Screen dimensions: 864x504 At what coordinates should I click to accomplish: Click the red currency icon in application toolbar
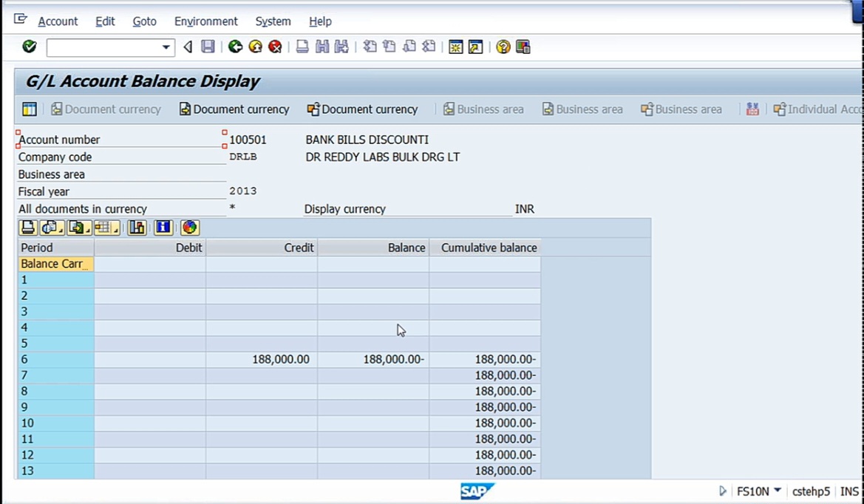[x=752, y=109]
